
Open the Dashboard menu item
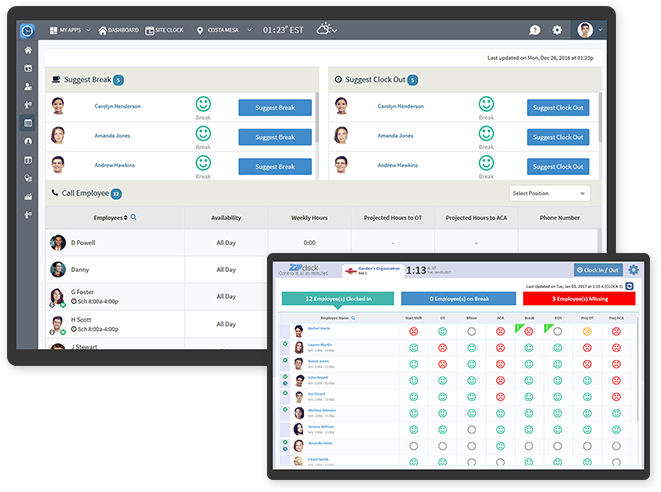click(118, 30)
